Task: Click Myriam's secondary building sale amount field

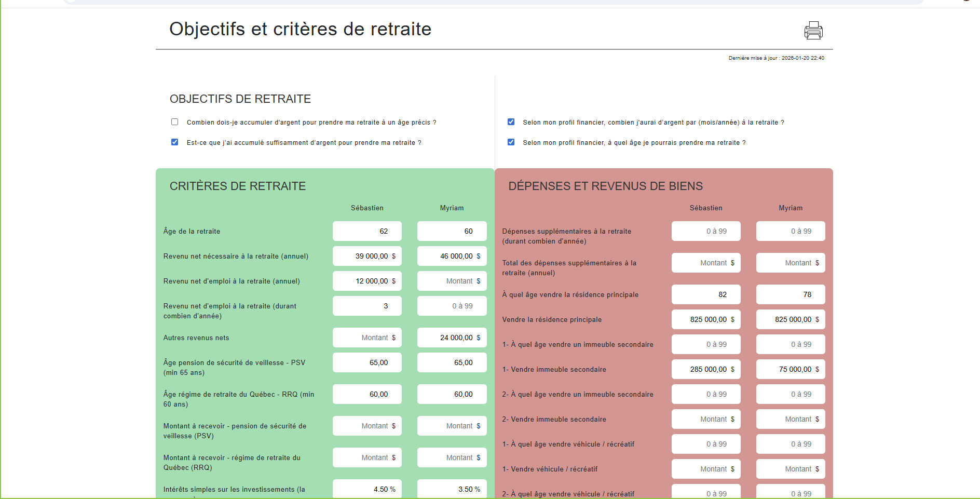Action: 791,369
